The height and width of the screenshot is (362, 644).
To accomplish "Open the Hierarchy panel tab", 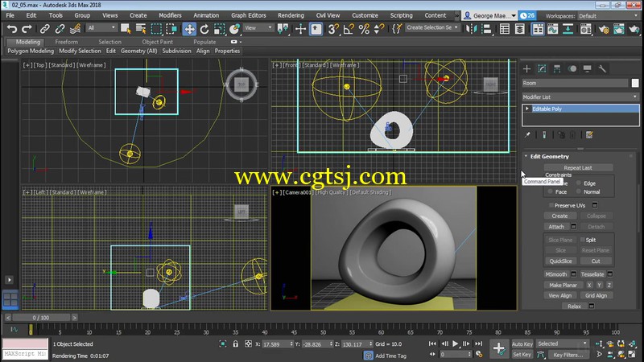I will click(557, 68).
